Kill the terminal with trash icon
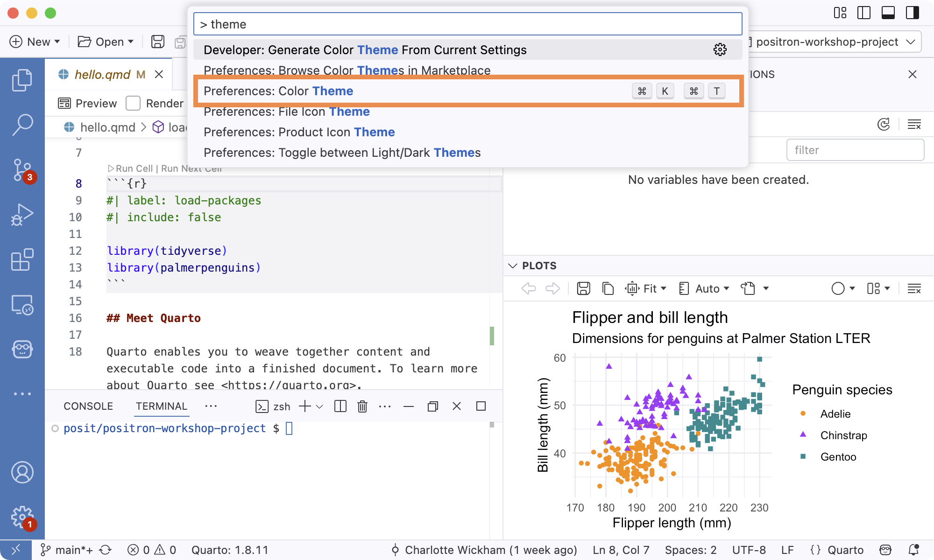934x560 pixels. [x=362, y=406]
